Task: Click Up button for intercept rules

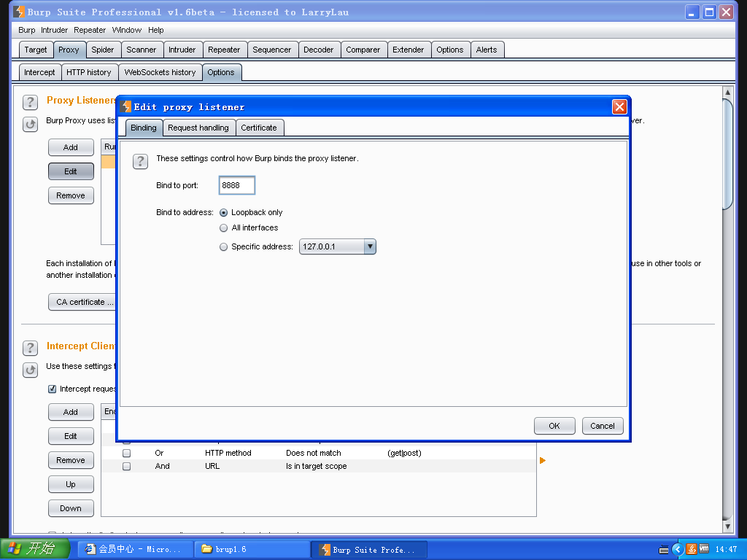Action: [71, 484]
